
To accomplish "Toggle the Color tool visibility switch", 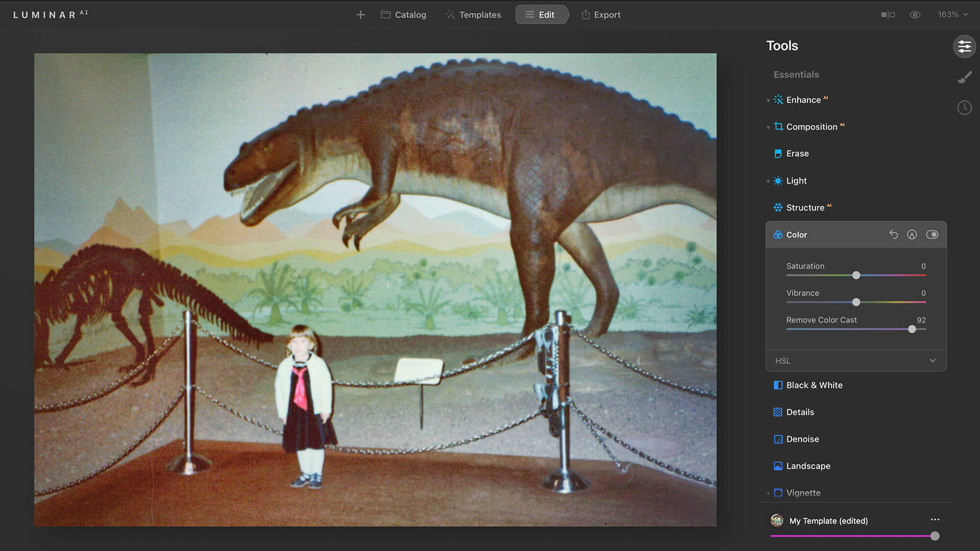I will [x=931, y=235].
